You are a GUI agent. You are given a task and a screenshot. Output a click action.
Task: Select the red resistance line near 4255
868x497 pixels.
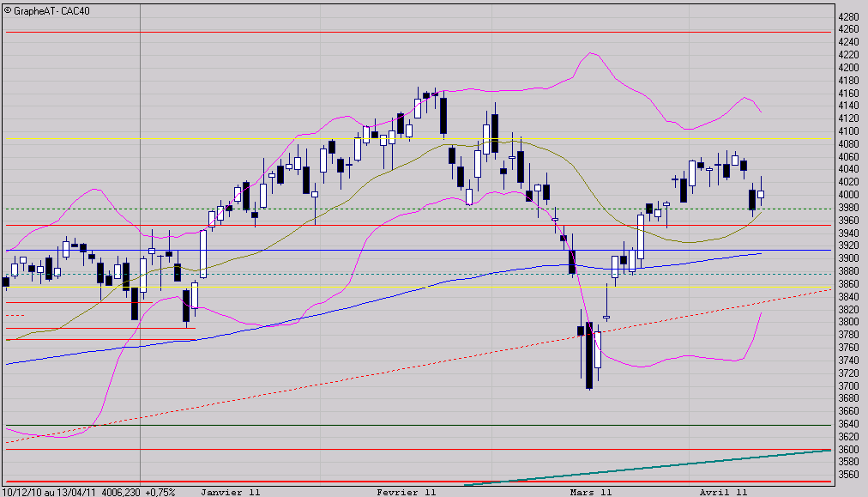[419, 32]
